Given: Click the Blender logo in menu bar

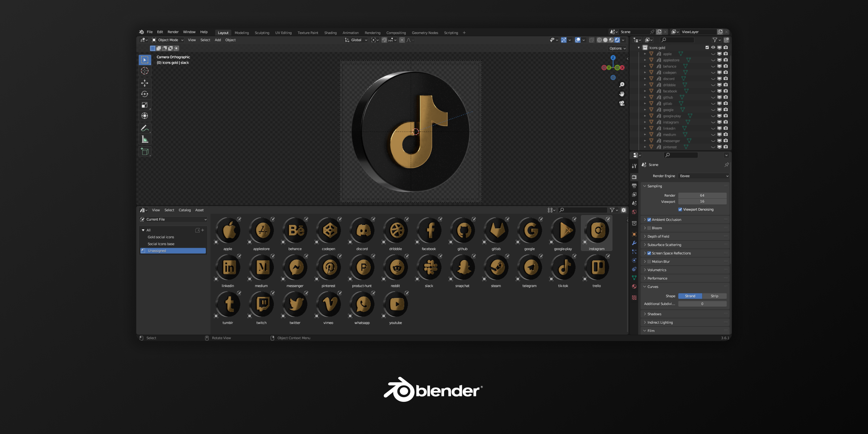Looking at the screenshot, I should (141, 32).
